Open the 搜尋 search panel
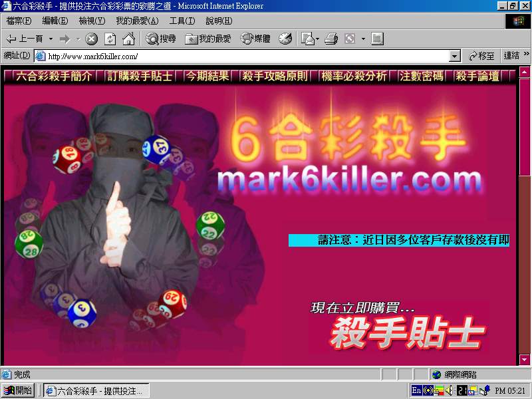The width and height of the screenshot is (532, 399). (x=161, y=39)
